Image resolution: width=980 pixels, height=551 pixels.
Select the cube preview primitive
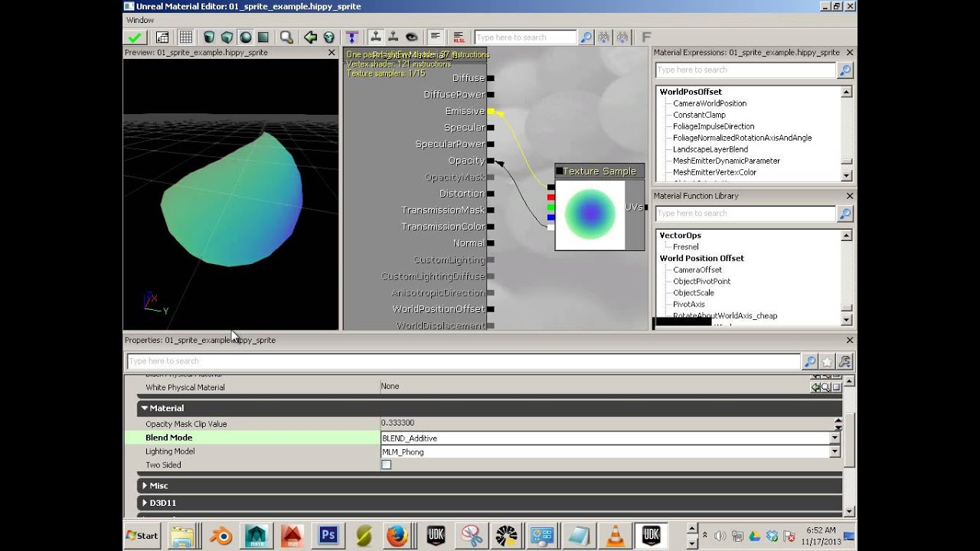pyautogui.click(x=227, y=37)
